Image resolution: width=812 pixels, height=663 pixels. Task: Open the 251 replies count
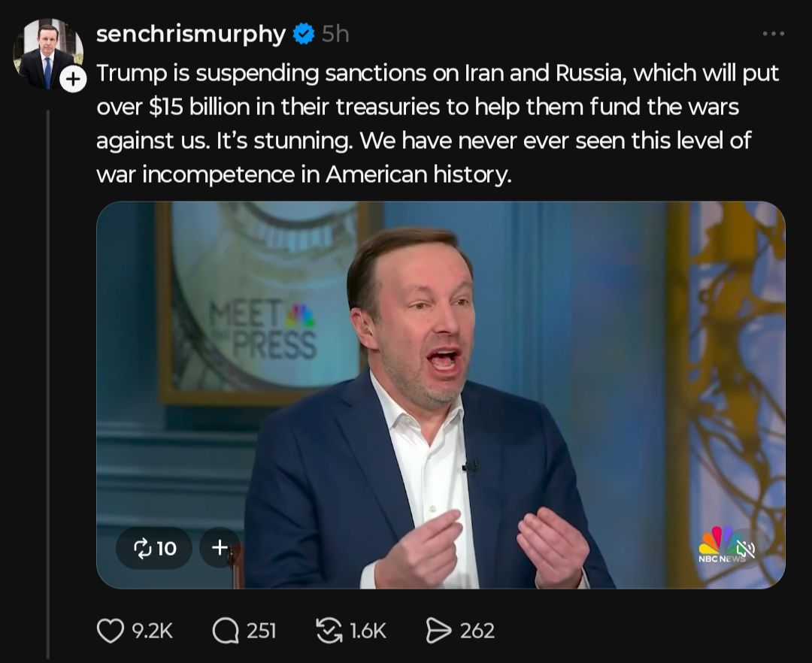(x=262, y=630)
